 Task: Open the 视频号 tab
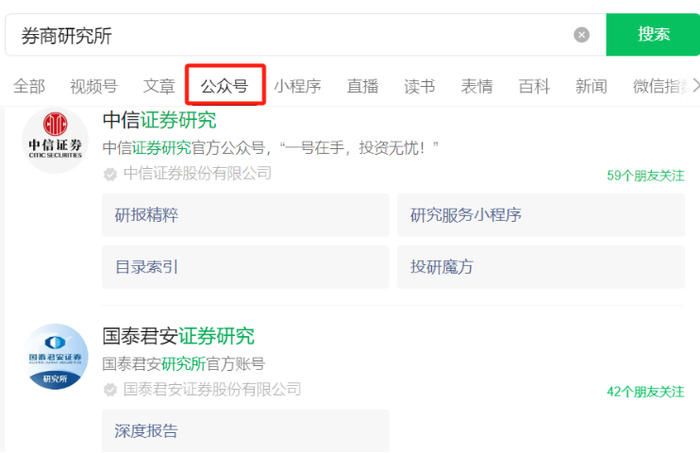94,86
